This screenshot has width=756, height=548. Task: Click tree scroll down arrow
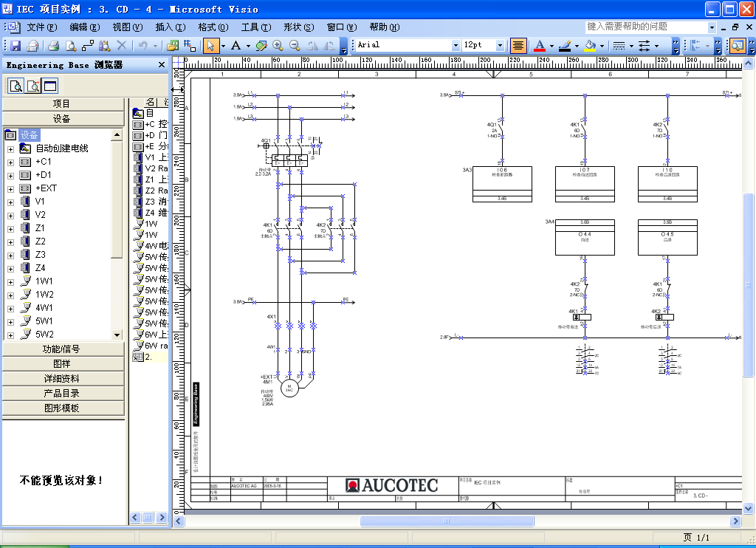tap(117, 335)
